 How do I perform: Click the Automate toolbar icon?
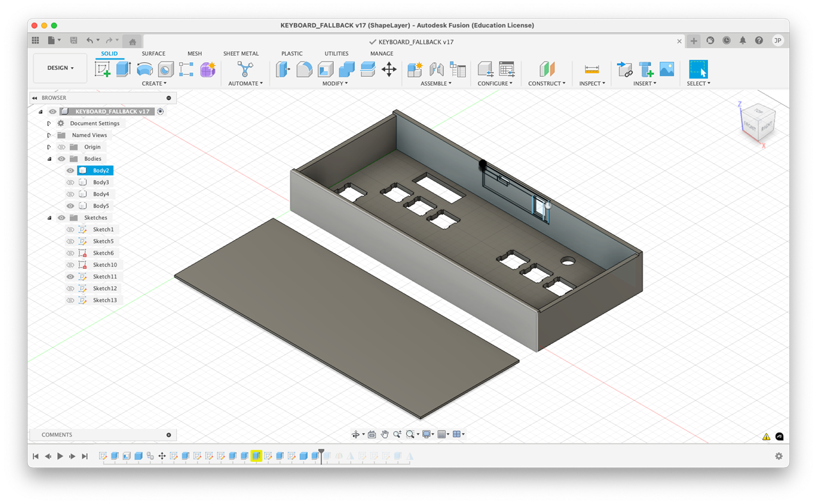click(245, 69)
